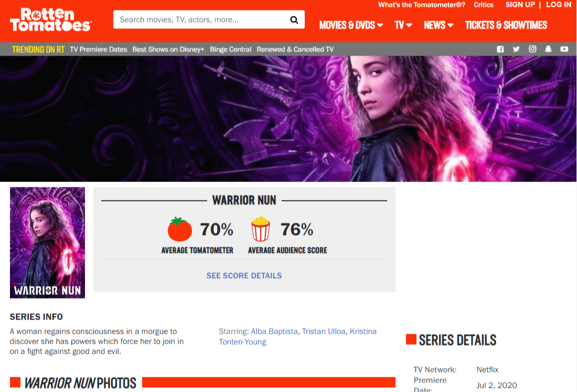Click the Average Audience Score label
The width and height of the screenshot is (577, 392).
tap(287, 250)
